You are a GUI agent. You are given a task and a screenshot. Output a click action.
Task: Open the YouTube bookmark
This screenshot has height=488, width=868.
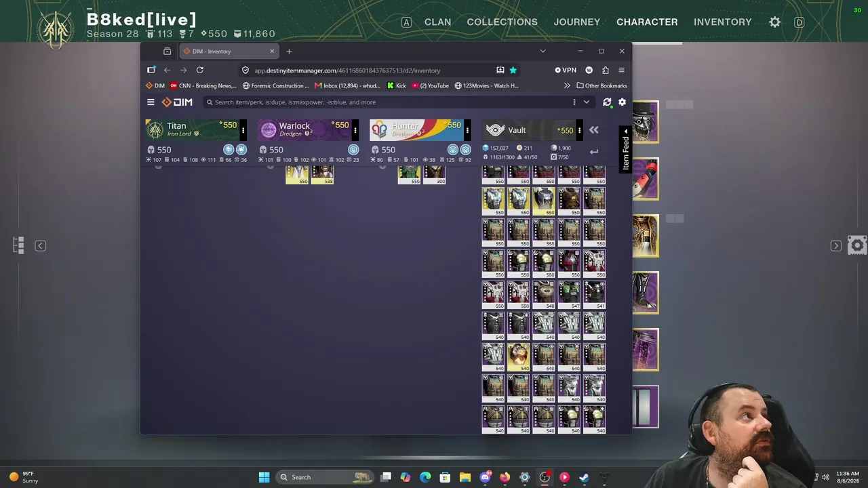click(430, 86)
